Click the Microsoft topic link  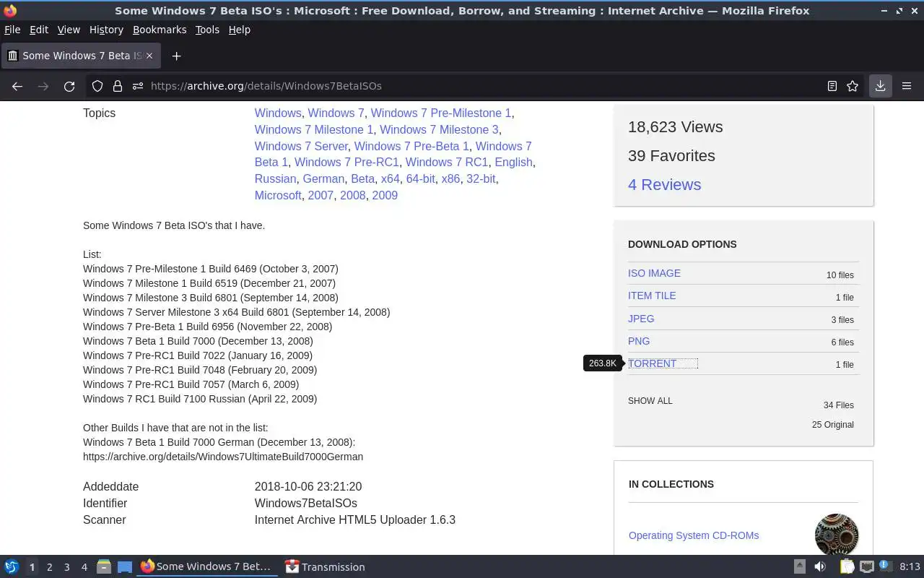point(278,195)
